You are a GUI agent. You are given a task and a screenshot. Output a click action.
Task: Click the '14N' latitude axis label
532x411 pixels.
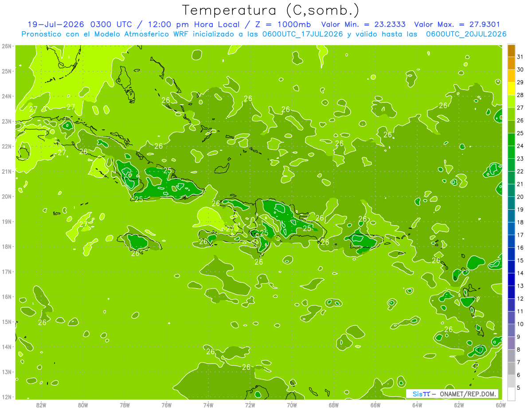(7, 347)
